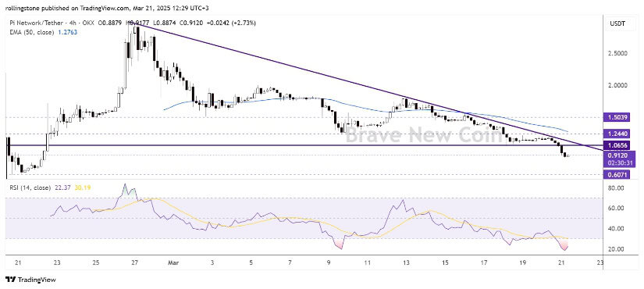Click the closing price value C0.9120
644x289 pixels.
coord(190,23)
